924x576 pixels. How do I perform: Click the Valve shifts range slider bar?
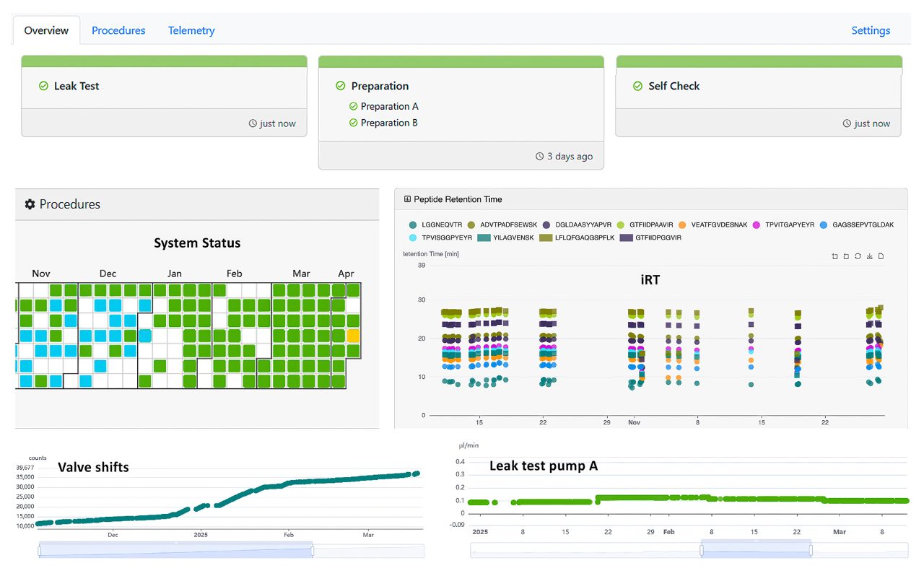pyautogui.click(x=175, y=551)
